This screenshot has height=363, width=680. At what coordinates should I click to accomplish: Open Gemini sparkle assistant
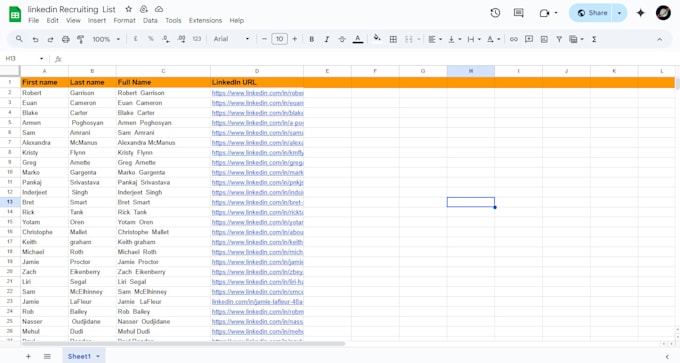[641, 13]
